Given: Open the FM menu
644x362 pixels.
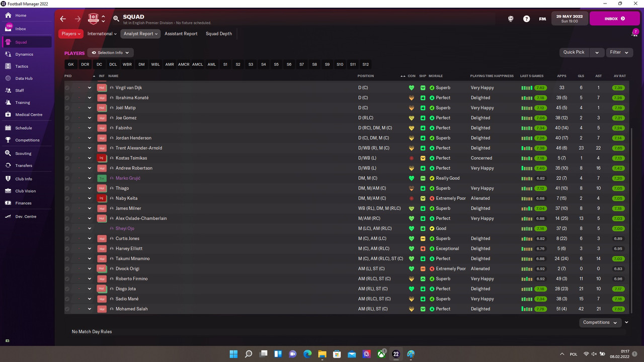Looking at the screenshot, I should 542,19.
